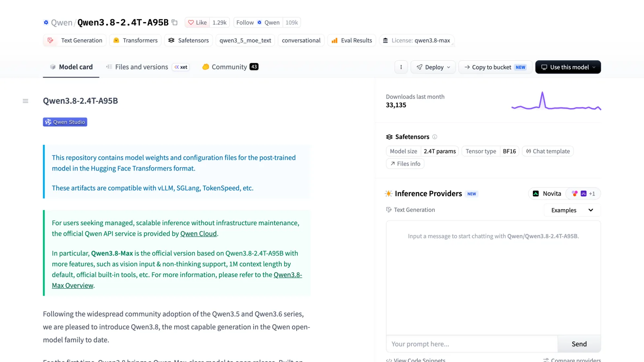The image size is (644, 362).
Task: Click the xet badge on Files tab
Action: pos(181,67)
